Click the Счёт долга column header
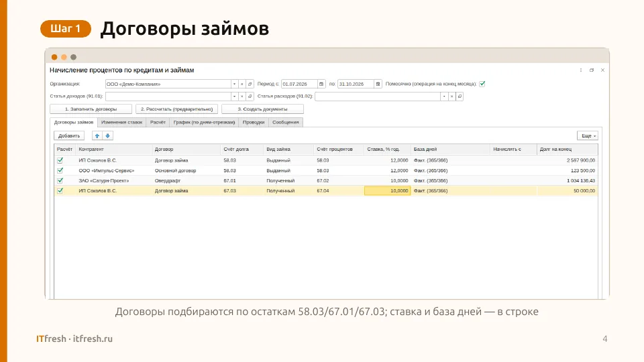The width and height of the screenshot is (644, 362). (x=242, y=149)
